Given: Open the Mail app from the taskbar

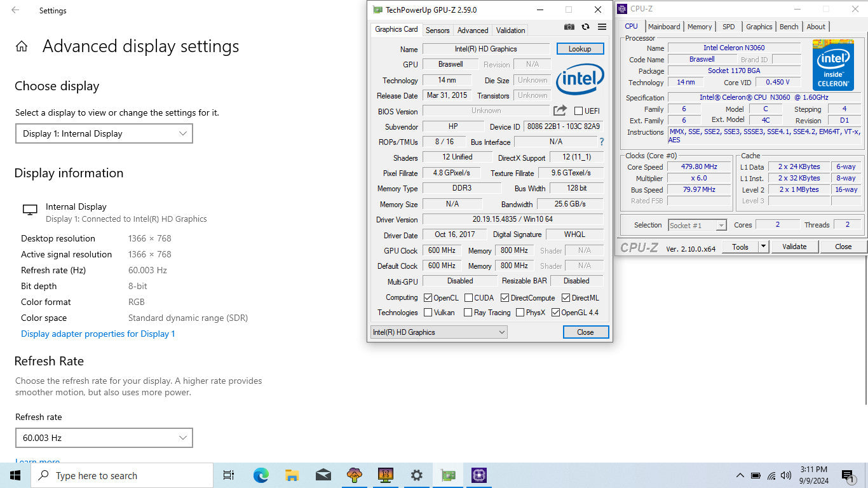Looking at the screenshot, I should [x=323, y=475].
